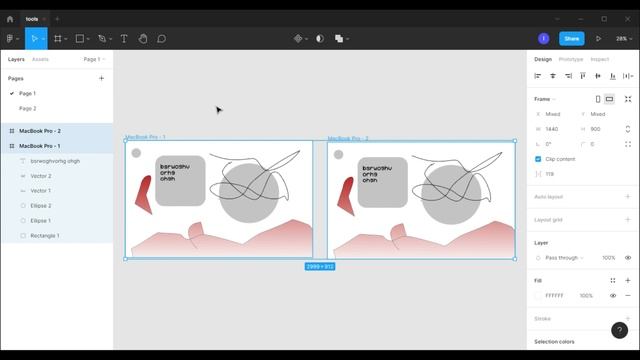
Task: Select the Rectangle shape tool
Action: (x=80, y=39)
